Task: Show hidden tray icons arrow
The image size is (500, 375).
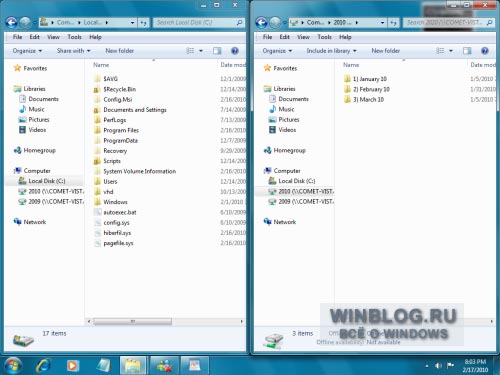Action: 427,366
